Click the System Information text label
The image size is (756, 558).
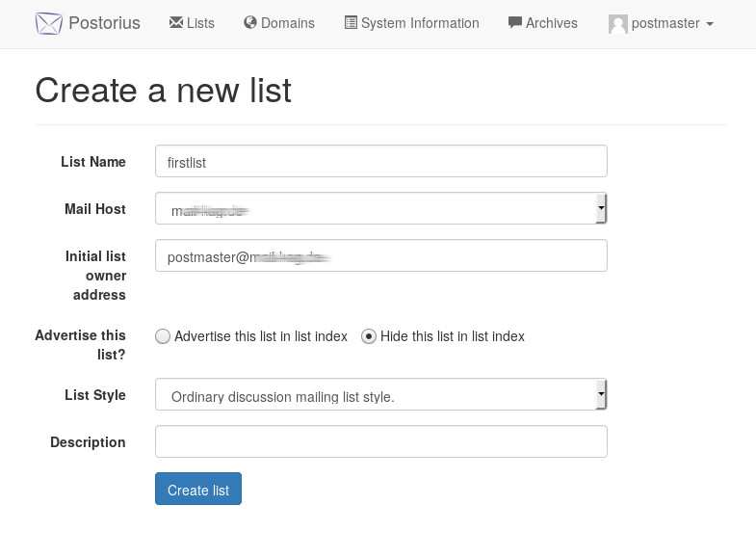click(420, 23)
